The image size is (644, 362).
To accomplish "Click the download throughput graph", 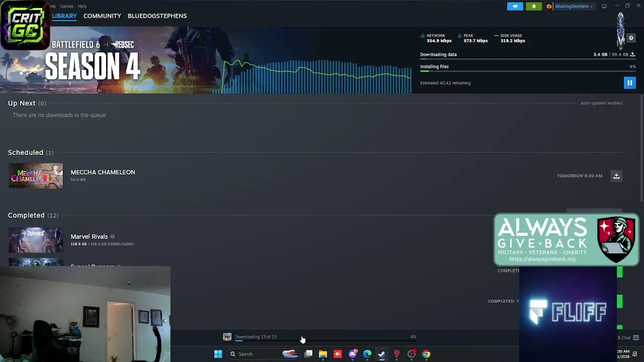I will 317,75.
